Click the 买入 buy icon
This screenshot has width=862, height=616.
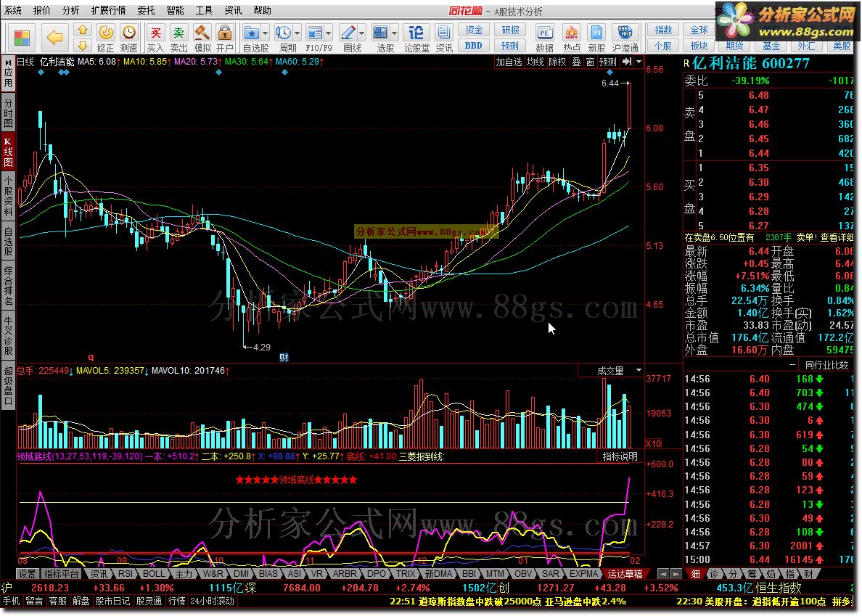(155, 38)
